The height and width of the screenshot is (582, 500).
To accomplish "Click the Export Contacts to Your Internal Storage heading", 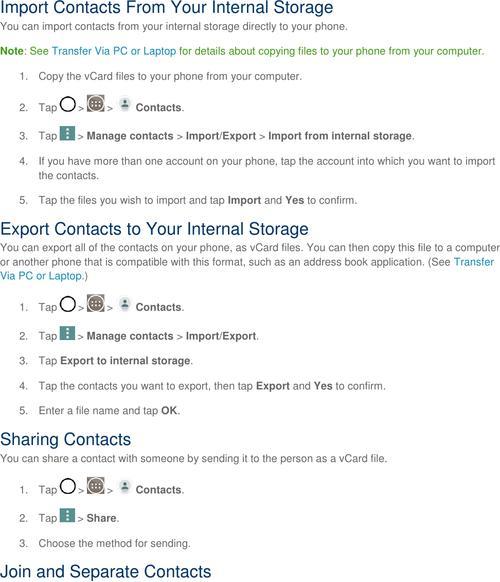I will pos(154,229).
